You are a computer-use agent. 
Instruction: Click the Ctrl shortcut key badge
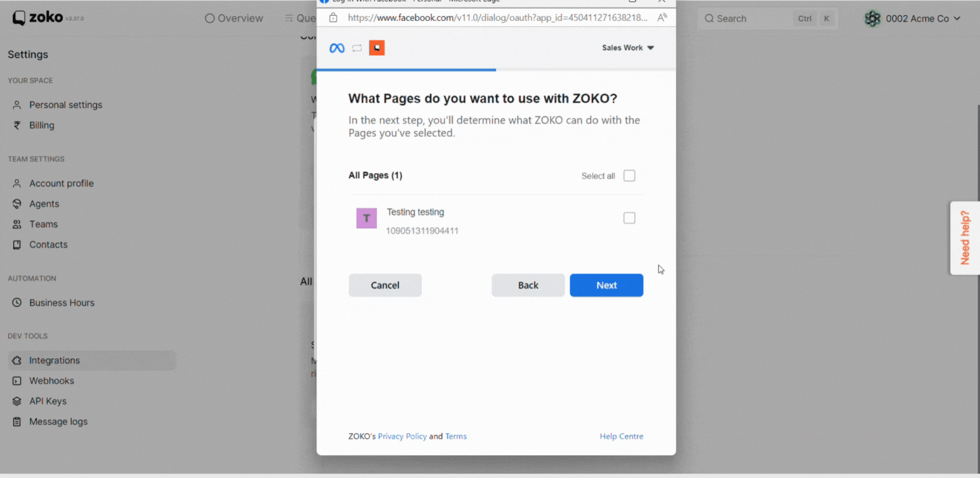click(x=805, y=19)
